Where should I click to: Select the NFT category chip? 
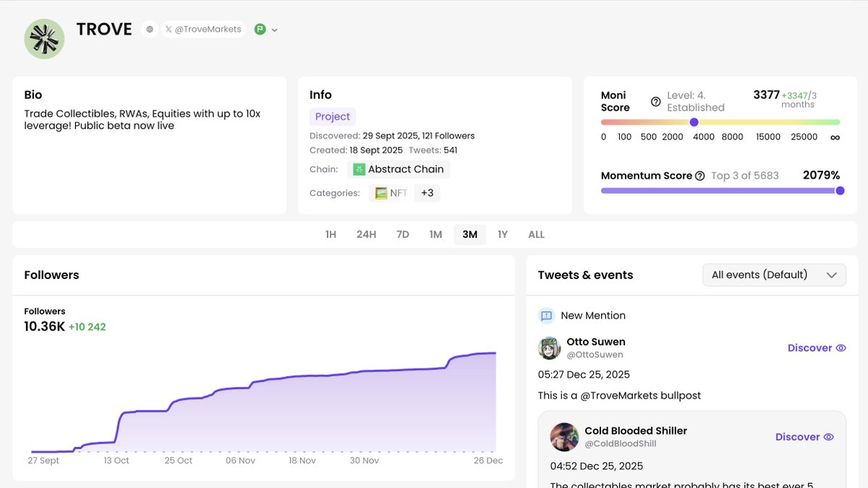coord(390,193)
